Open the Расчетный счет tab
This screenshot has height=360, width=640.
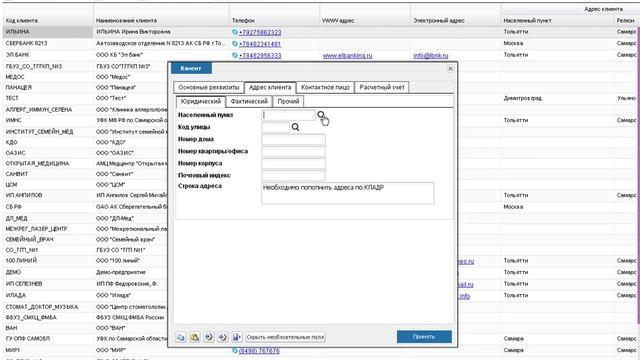[x=382, y=87]
